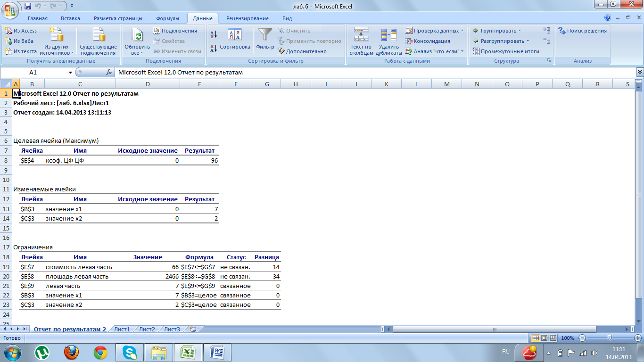
Task: Click the Excel help question mark icon
Action: (x=608, y=18)
